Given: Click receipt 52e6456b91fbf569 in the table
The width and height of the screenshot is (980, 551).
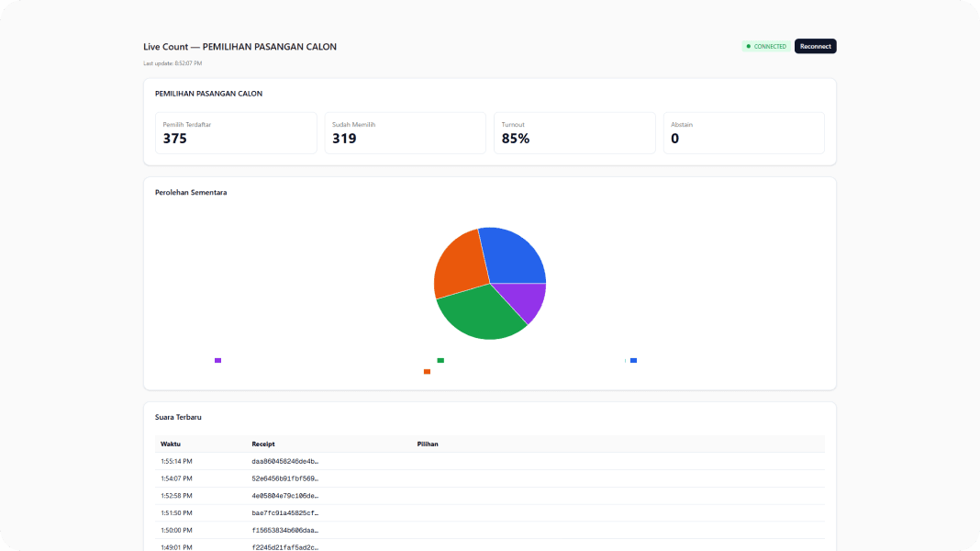Looking at the screenshot, I should 284,478.
